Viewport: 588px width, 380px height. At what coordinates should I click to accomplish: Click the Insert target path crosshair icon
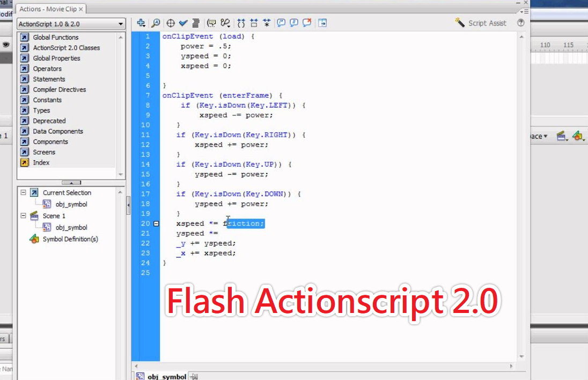coord(170,23)
